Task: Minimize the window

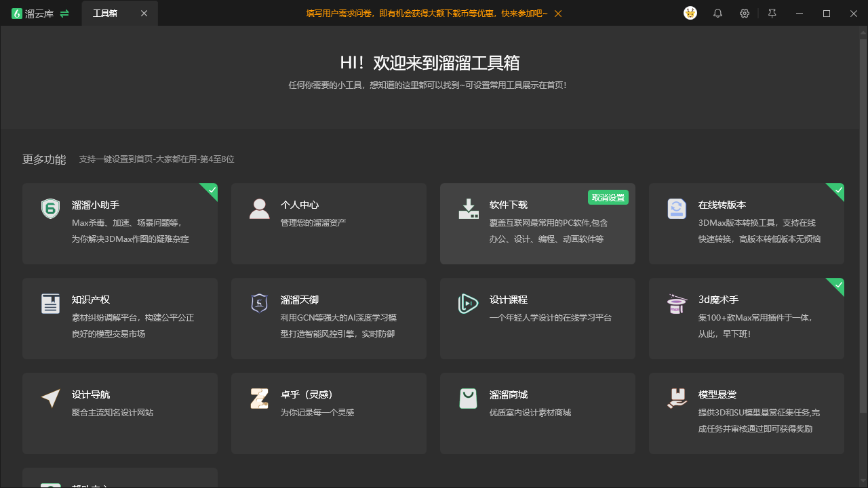Action: (x=800, y=14)
